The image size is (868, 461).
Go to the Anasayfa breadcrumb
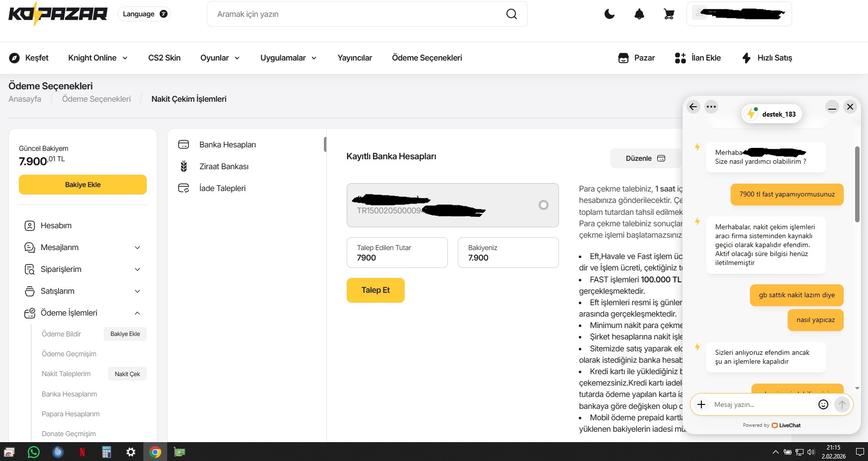[25, 99]
